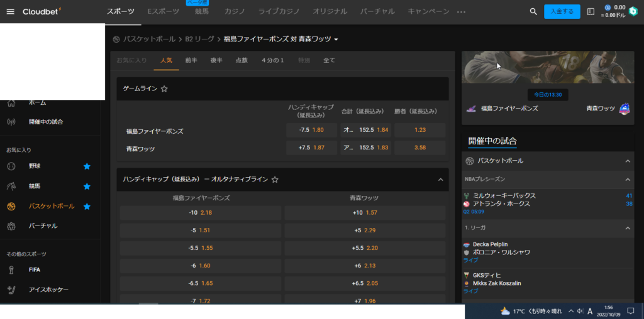Switch to the 前半 market tab
Viewport: 644px width, 319px height.
(191, 60)
